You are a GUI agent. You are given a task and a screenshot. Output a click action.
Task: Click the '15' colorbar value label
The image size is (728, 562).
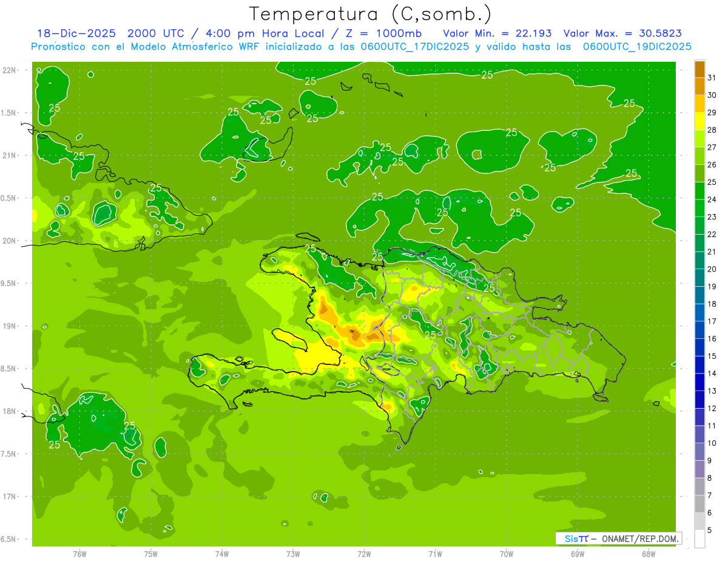point(712,356)
